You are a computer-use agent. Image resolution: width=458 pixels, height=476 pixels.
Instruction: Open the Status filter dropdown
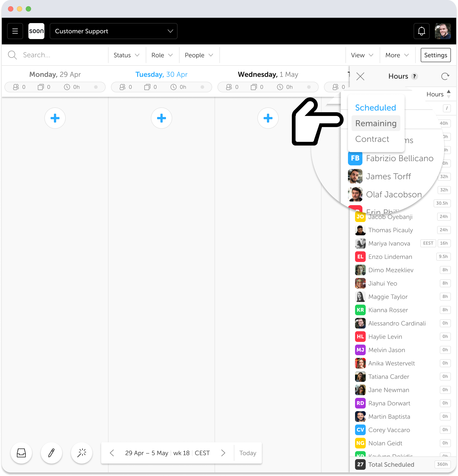tap(126, 55)
